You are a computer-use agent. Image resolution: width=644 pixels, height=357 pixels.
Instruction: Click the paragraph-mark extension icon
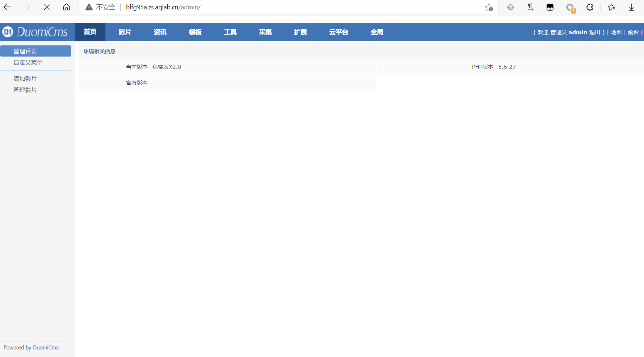pos(530,7)
